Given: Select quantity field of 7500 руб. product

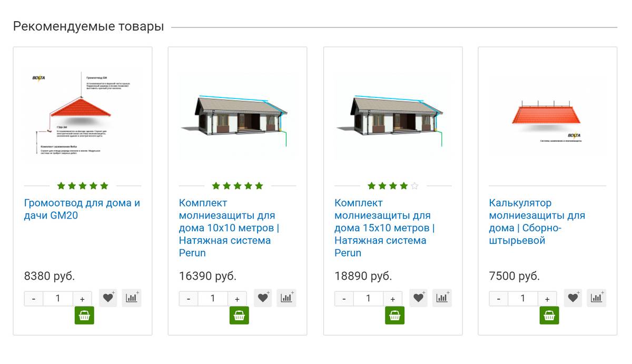Looking at the screenshot, I should coord(523,299).
